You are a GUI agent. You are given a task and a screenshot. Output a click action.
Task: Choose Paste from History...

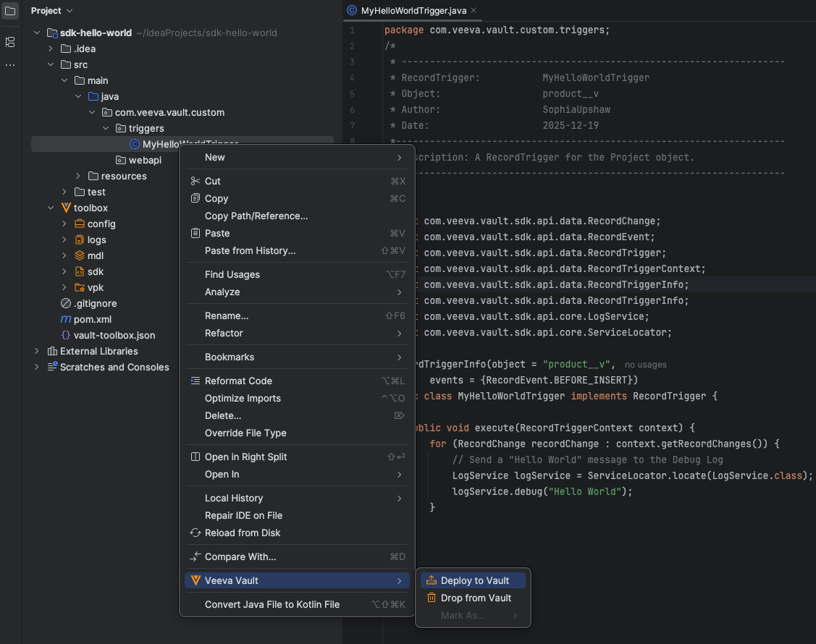[297, 251]
